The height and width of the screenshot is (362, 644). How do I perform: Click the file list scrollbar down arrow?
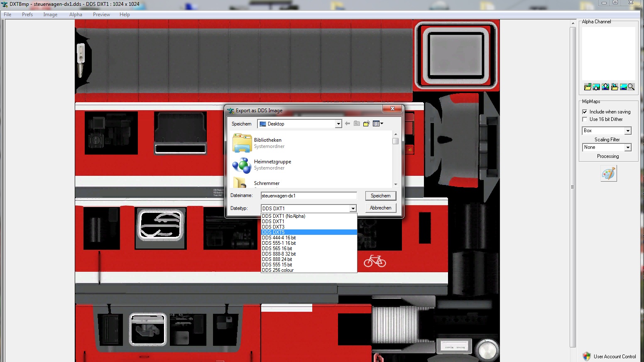click(x=395, y=184)
